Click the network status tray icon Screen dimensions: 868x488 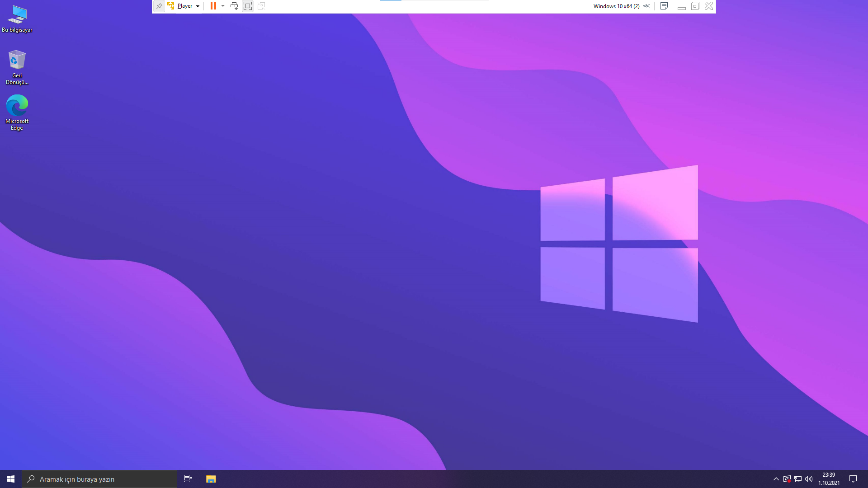tap(798, 479)
